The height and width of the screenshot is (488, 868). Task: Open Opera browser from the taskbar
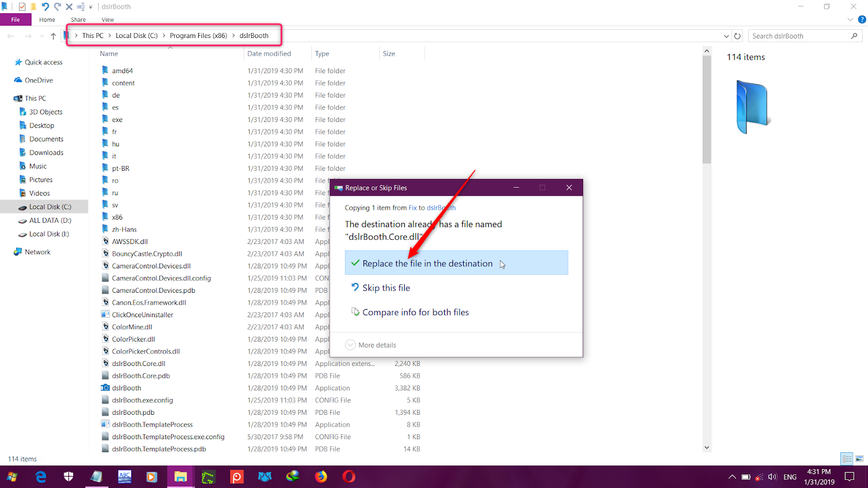point(349,477)
